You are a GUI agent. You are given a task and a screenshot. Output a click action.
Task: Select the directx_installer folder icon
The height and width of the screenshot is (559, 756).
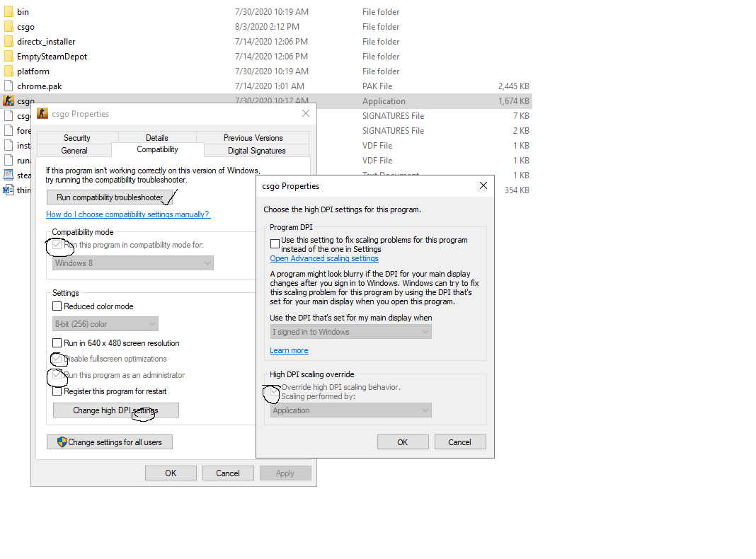(8, 42)
